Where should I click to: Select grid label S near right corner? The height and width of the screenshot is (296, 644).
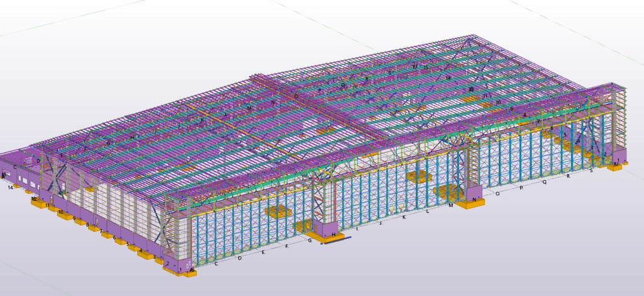(x=591, y=170)
